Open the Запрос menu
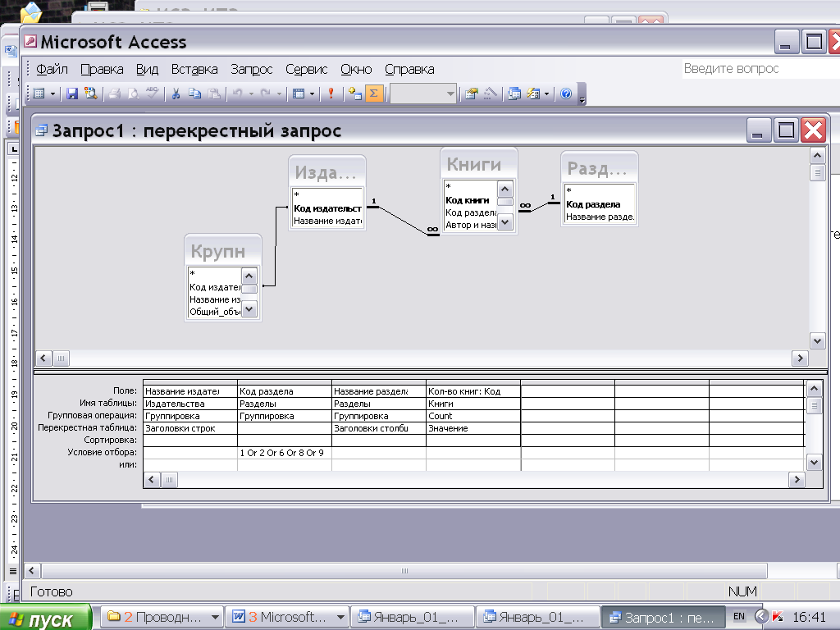Screen dimensions: 840x630 coord(252,69)
